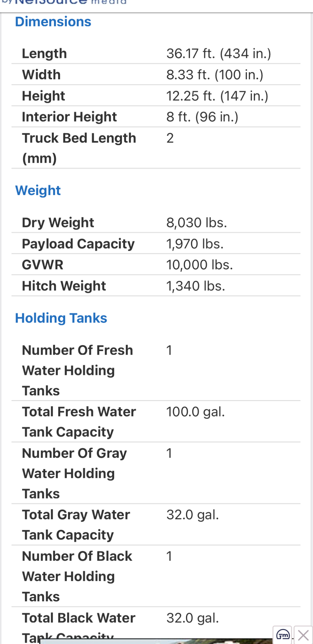Screen dimensions: 313x644
Task: Close the bottom ad banner
Action: click(x=303, y=635)
